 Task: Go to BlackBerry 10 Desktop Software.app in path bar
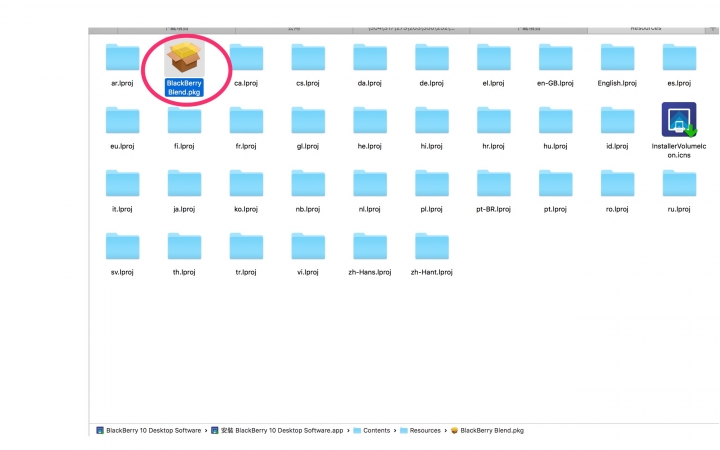tap(277, 430)
